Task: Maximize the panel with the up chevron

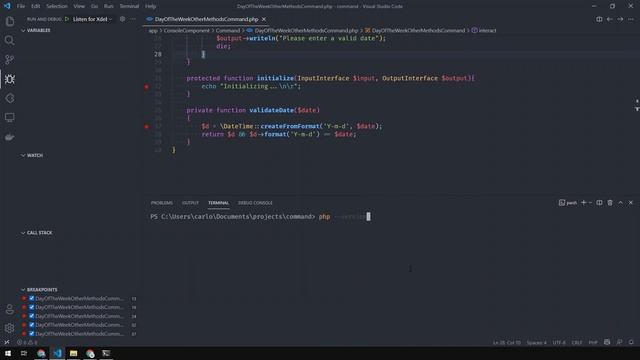Action: 620,202
